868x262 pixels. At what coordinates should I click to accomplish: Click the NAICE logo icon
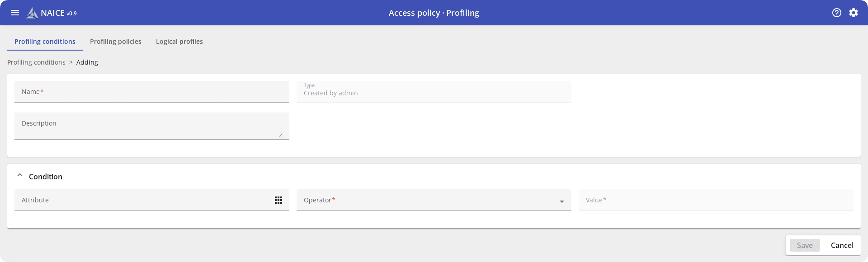[32, 13]
